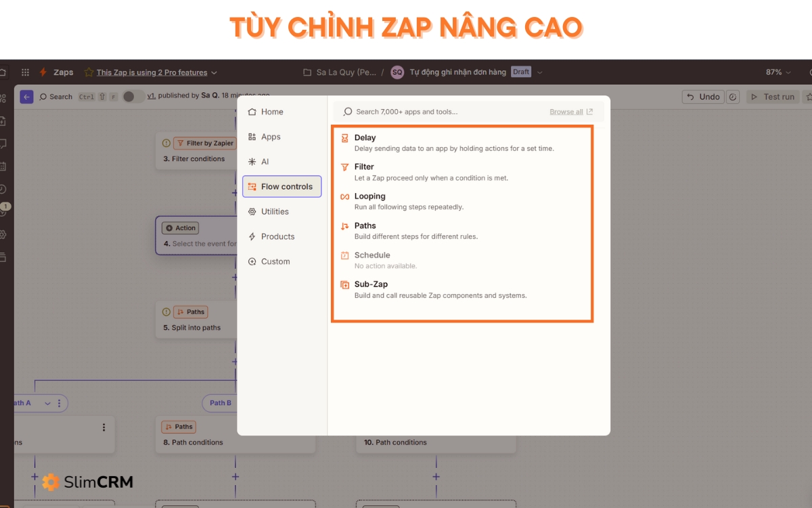Open the editor Search with magnifier icon
812x508 pixels.
tap(56, 97)
